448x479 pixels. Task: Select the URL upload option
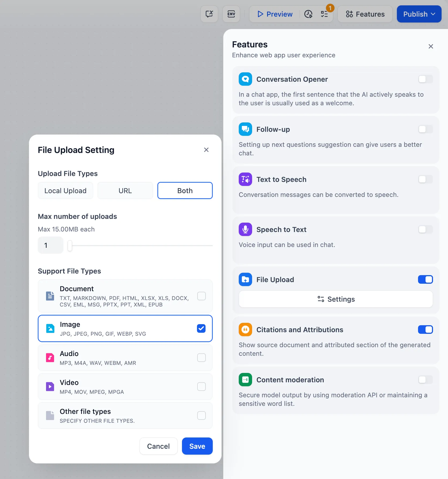point(125,190)
